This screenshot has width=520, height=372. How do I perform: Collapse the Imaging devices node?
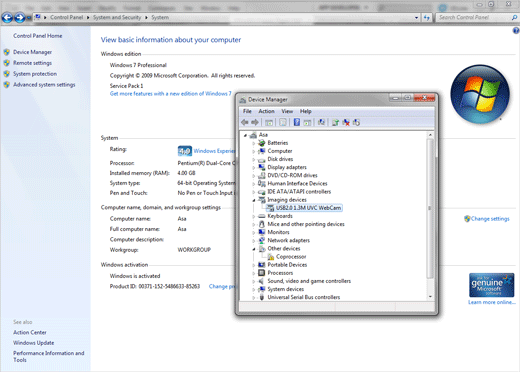pos(254,200)
